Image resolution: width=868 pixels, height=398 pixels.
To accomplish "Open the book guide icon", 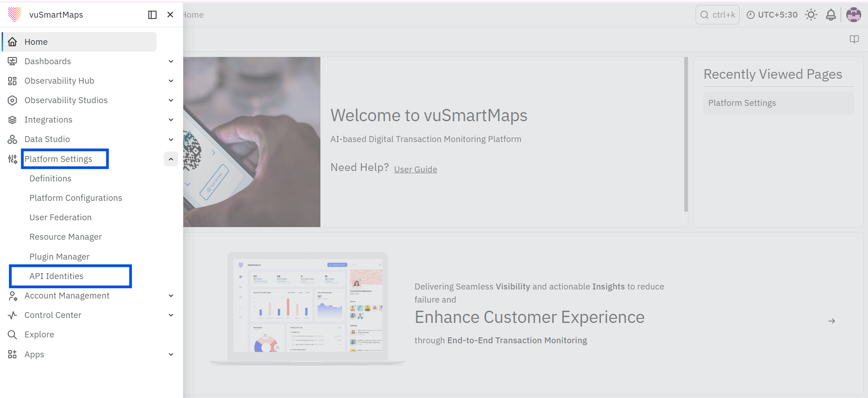I will point(854,39).
